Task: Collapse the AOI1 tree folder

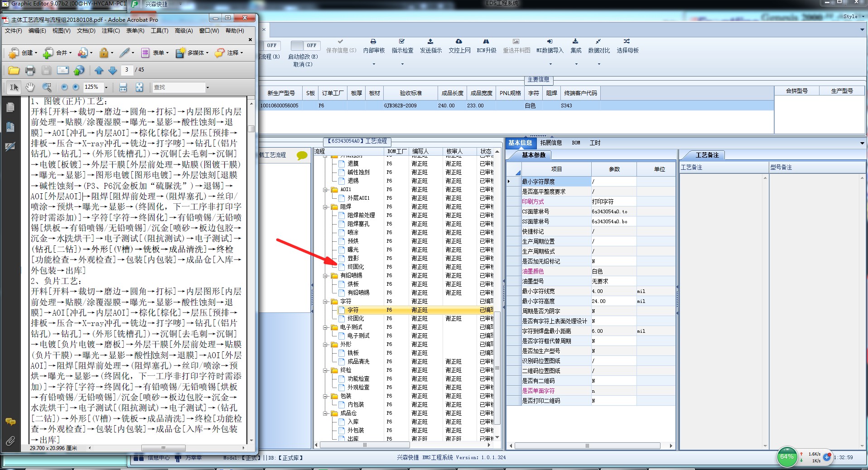Action: [325, 190]
